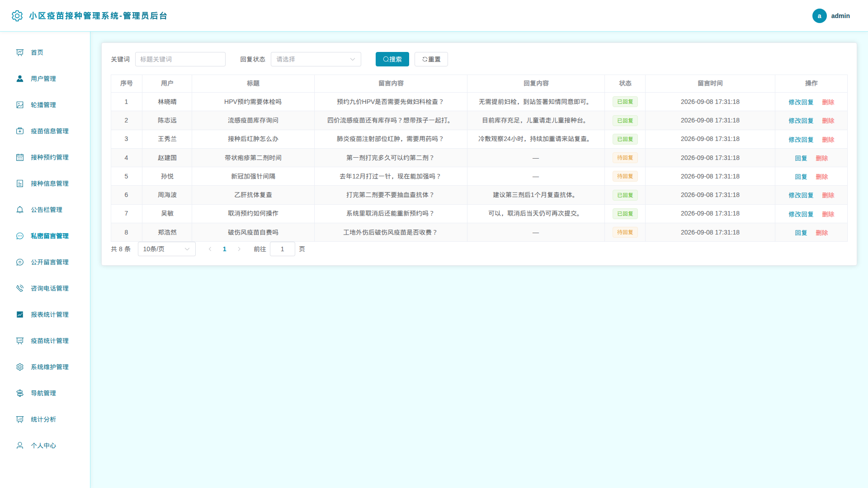Click title cell HPV预约需要体检吗
Viewport: 868px width, 488px height.
[x=253, y=102]
